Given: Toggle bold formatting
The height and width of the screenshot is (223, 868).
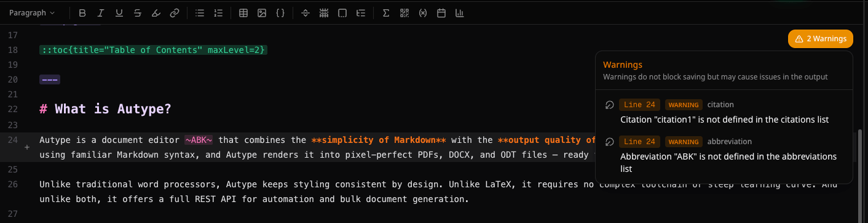Looking at the screenshot, I should coord(82,12).
